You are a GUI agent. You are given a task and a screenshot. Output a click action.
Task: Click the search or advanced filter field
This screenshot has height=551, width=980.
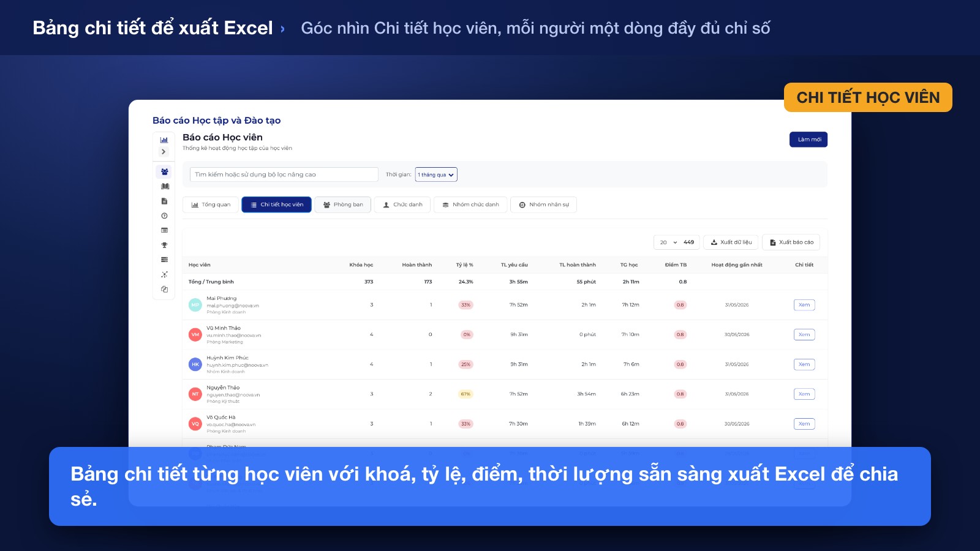[x=284, y=174]
